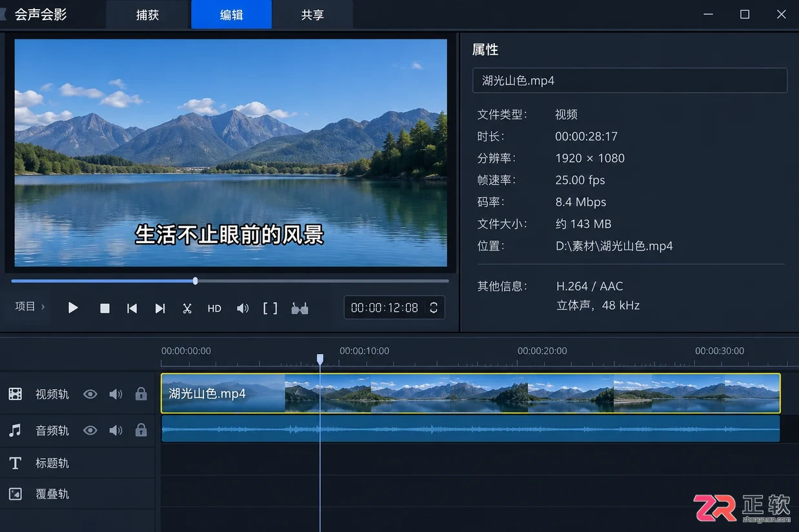Click timeline ruler at 00:00:20:00

pyautogui.click(x=542, y=351)
